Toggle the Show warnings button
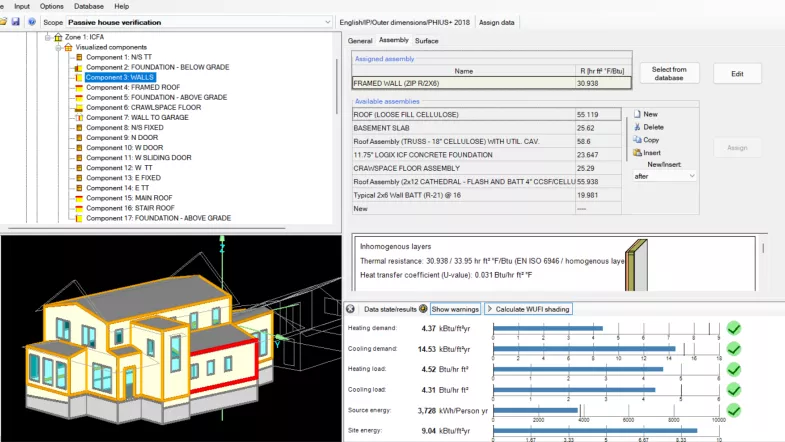Image resolution: width=785 pixels, height=442 pixels. [x=456, y=309]
